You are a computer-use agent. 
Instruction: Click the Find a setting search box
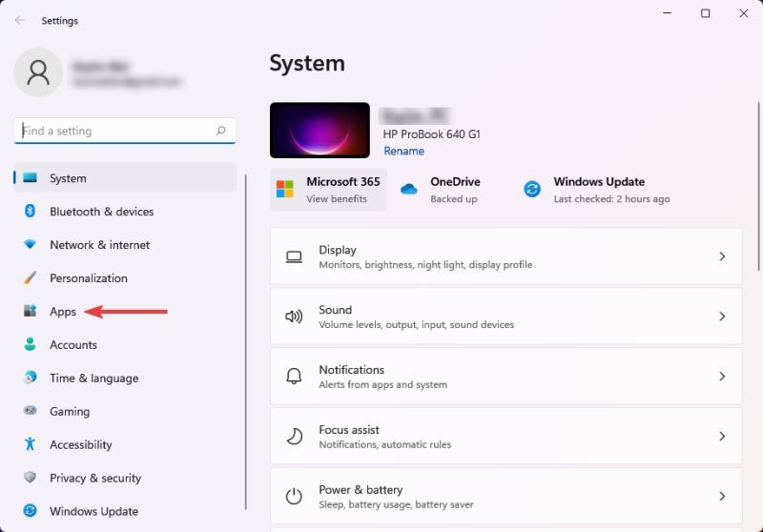tap(114, 131)
